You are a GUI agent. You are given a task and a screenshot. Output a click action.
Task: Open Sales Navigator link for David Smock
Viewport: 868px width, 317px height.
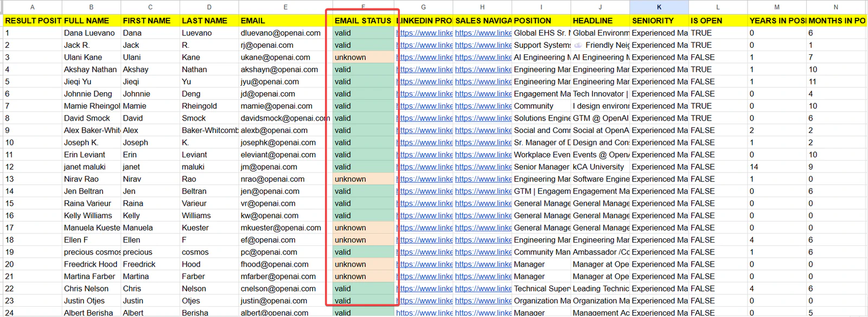point(483,118)
